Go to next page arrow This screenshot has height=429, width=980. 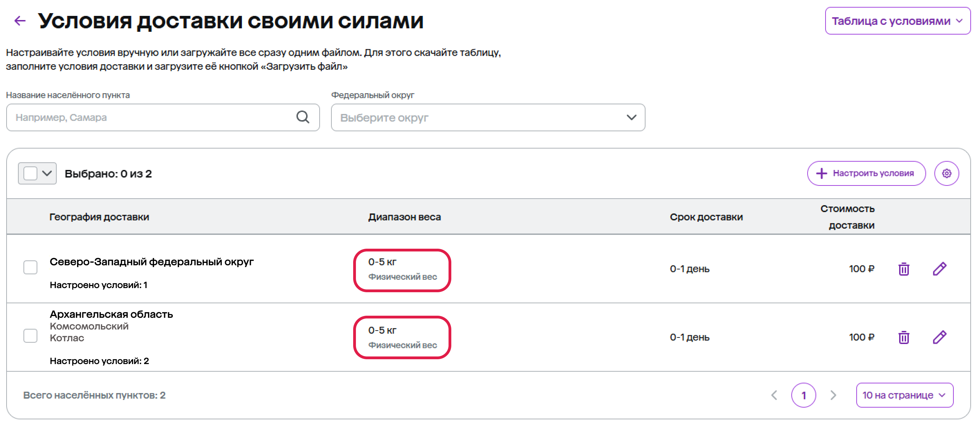click(x=833, y=395)
